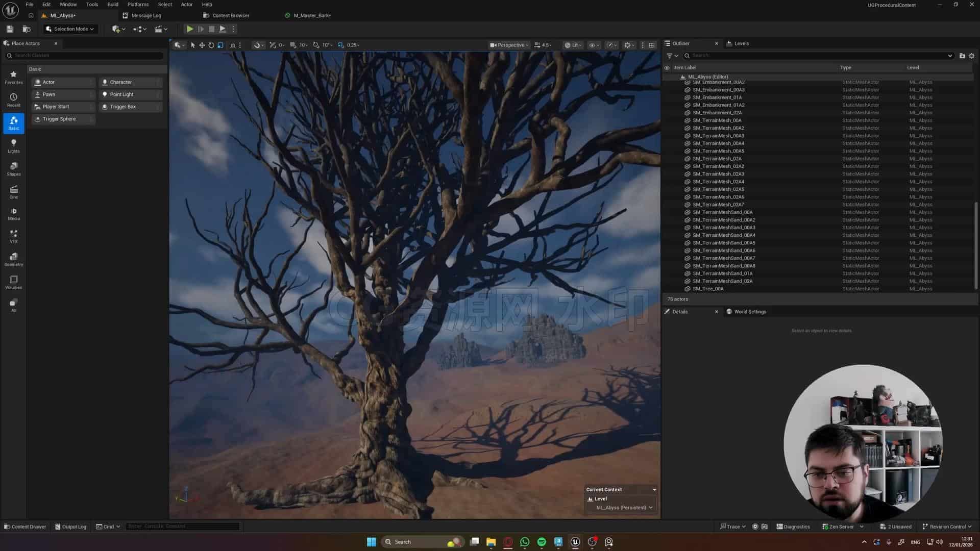This screenshot has height=551, width=980.
Task: Open the Selection Mode dropdown
Action: click(70, 29)
